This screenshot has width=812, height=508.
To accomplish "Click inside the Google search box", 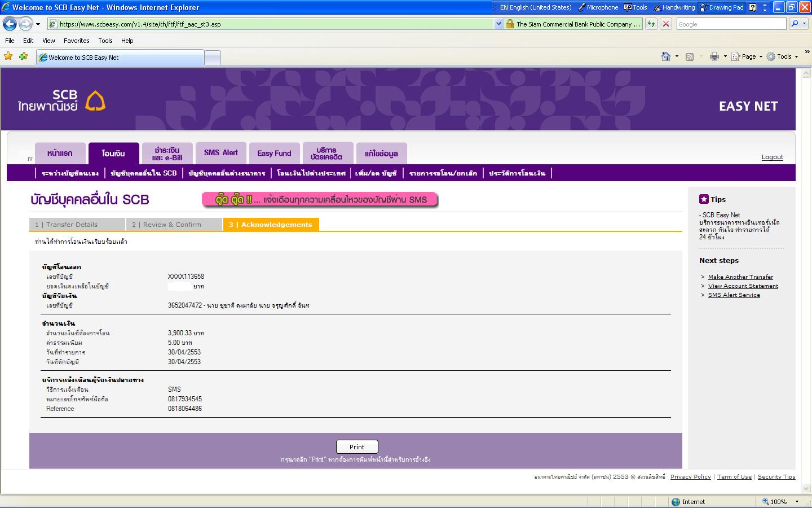I will coord(730,24).
